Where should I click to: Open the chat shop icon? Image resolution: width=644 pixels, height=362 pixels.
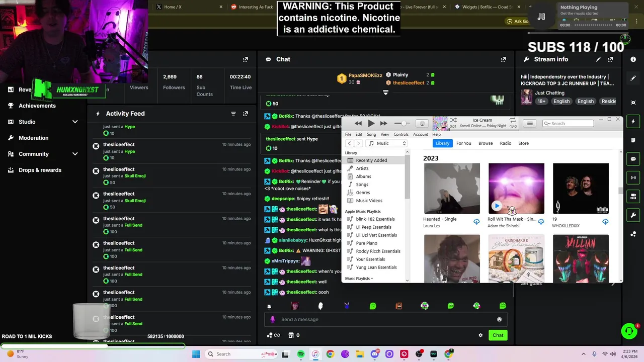tap(291, 335)
